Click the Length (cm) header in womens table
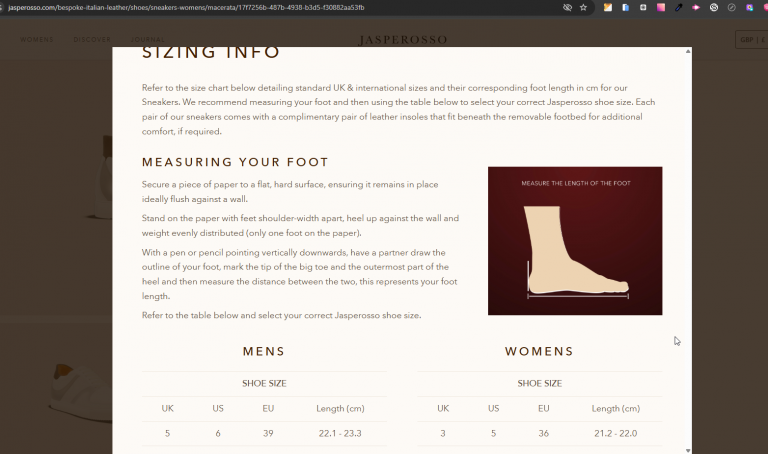 616,408
